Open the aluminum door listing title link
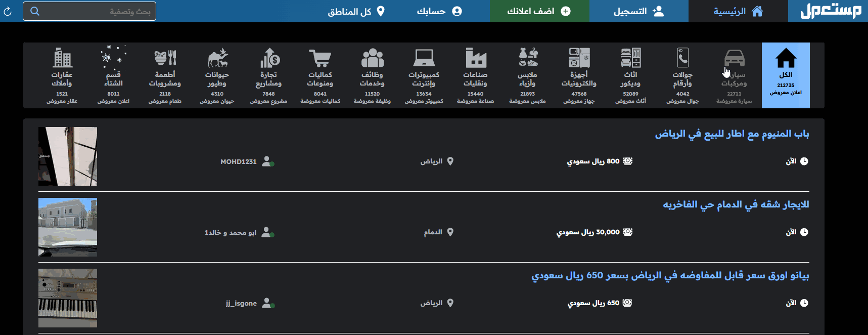The width and height of the screenshot is (868, 335). tap(732, 134)
